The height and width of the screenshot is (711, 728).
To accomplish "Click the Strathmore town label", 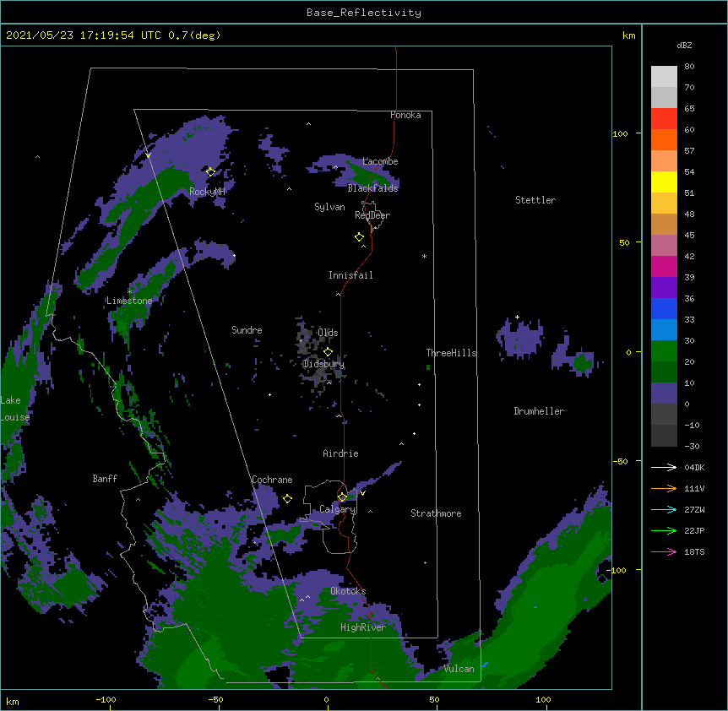I will (436, 513).
